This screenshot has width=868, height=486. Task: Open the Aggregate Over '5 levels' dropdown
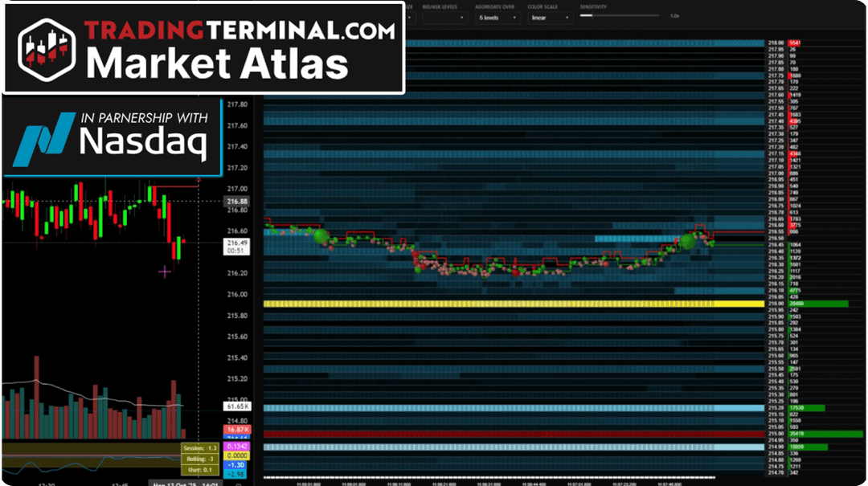coord(497,17)
